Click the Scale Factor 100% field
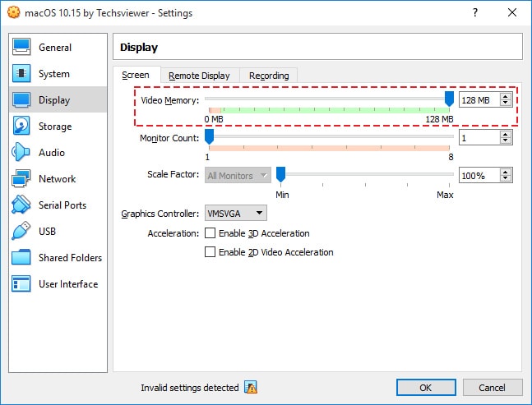Image resolution: width=532 pixels, height=405 pixels. pyautogui.click(x=479, y=175)
